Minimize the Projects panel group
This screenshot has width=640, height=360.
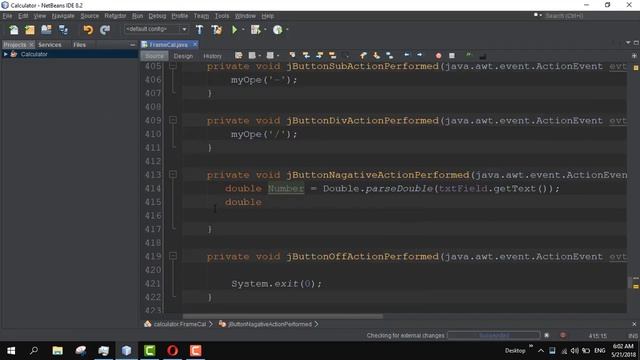[x=132, y=44]
